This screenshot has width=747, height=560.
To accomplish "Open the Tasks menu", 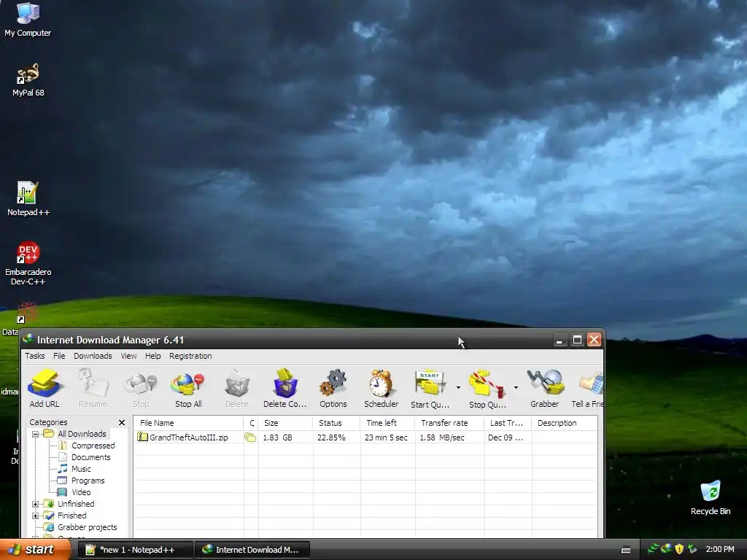I will point(35,356).
